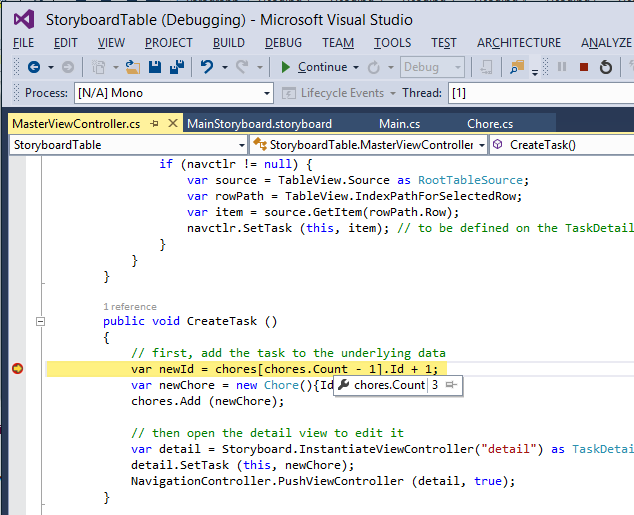Open the Continue button dropdown arrow
This screenshot has width=634, height=515.
click(356, 67)
